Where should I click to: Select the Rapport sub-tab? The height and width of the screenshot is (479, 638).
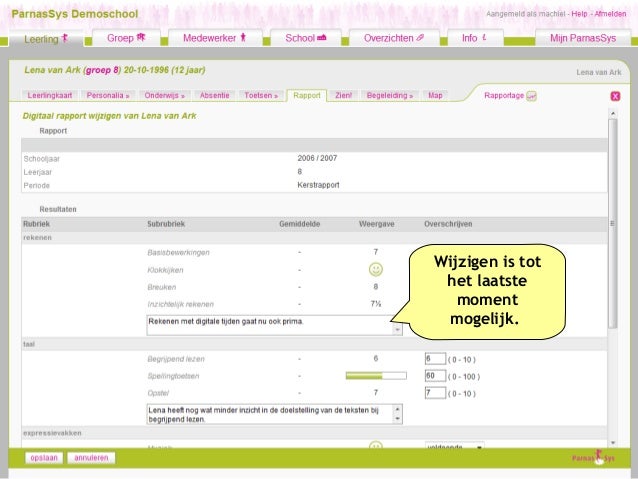coord(306,95)
